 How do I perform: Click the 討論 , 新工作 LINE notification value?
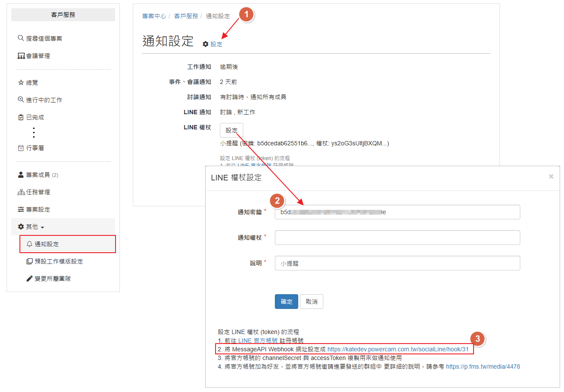point(238,112)
